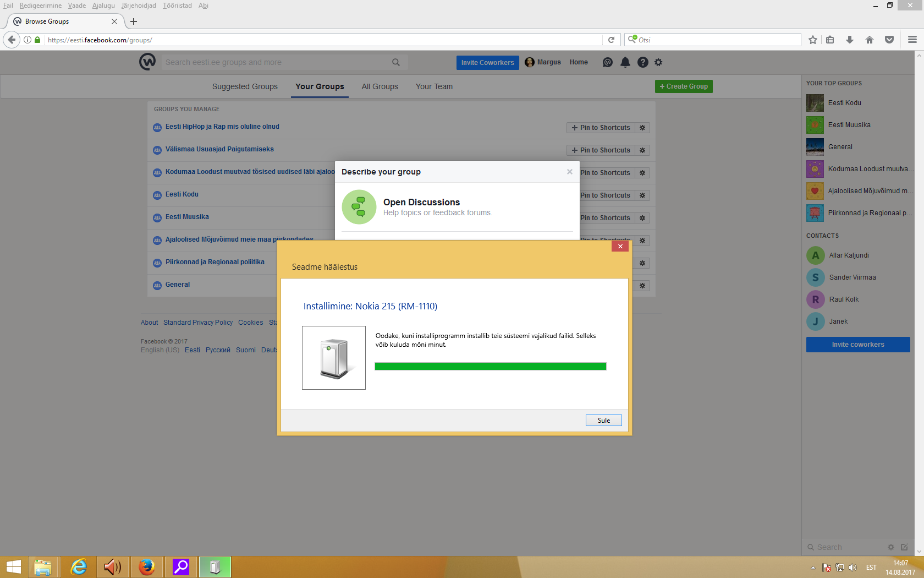The height and width of the screenshot is (578, 924).
Task: Switch to Your Team tab
Action: [435, 86]
